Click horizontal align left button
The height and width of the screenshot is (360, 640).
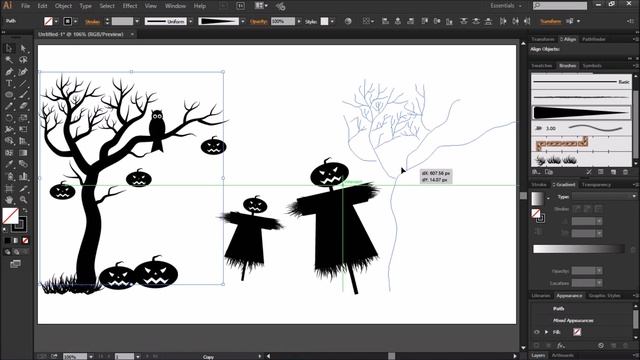tap(385, 21)
